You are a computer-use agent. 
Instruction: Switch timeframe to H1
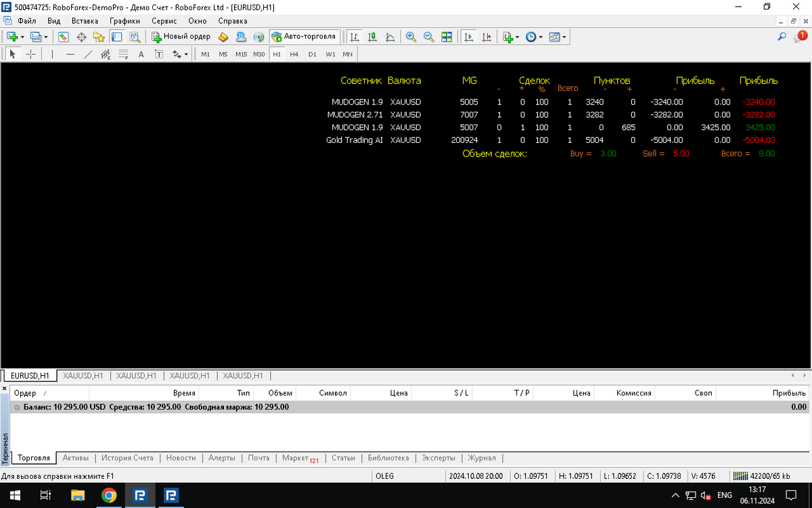point(277,54)
